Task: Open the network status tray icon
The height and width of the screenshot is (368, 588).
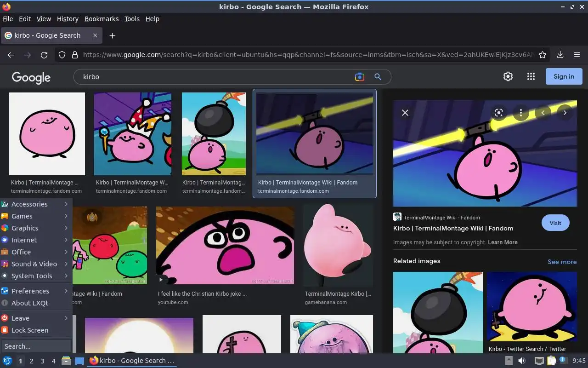Action: click(539, 361)
